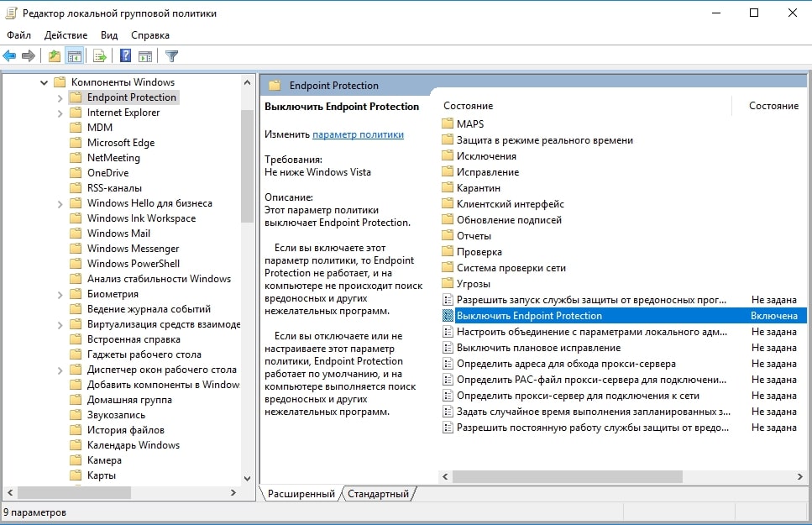Expand the Виртуализация средств node

(x=60, y=325)
